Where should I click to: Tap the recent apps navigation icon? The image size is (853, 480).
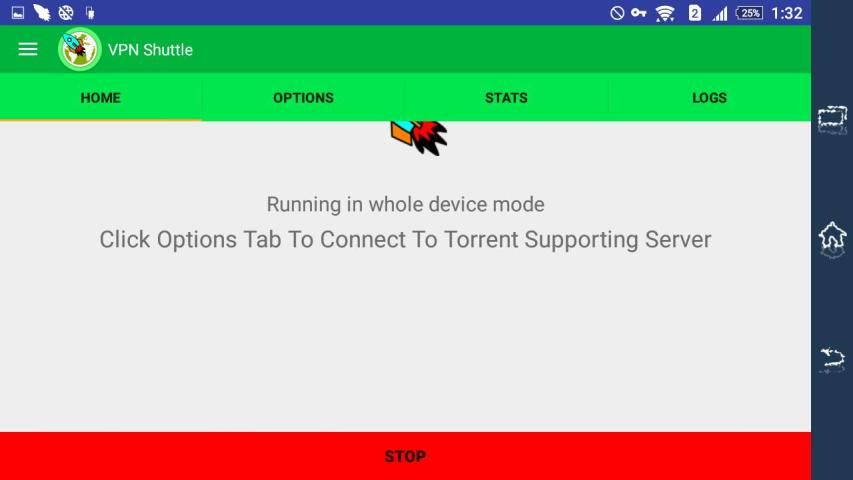pos(832,120)
